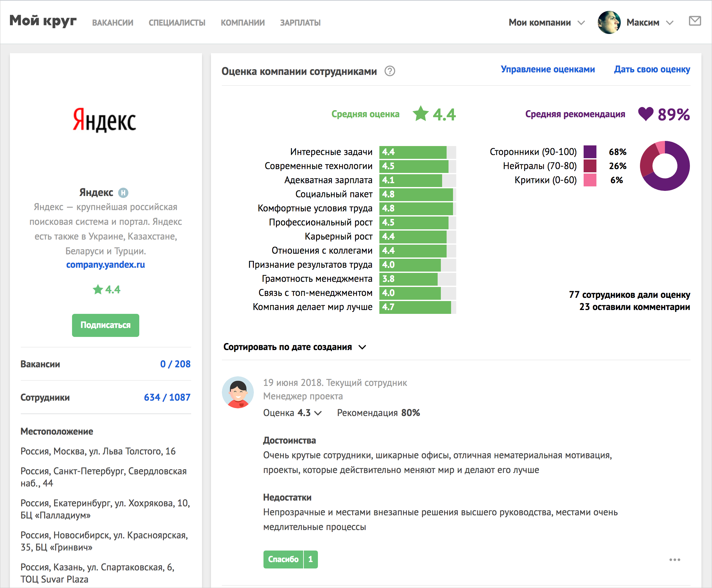Click the Признание результатов труда 4.0 bar
The height and width of the screenshot is (588, 712).
(x=417, y=265)
